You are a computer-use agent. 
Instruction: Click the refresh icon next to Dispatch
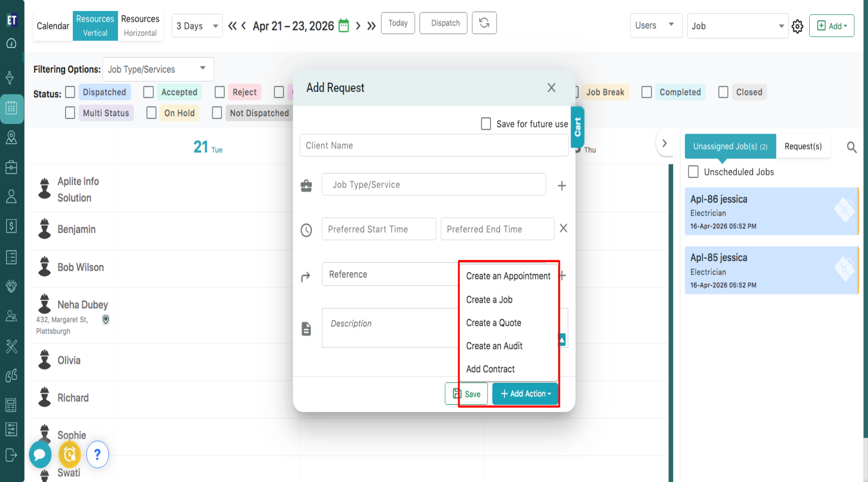click(484, 23)
